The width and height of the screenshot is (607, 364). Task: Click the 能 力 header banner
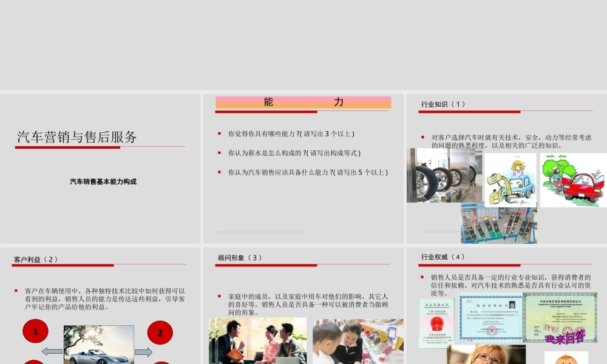point(303,102)
